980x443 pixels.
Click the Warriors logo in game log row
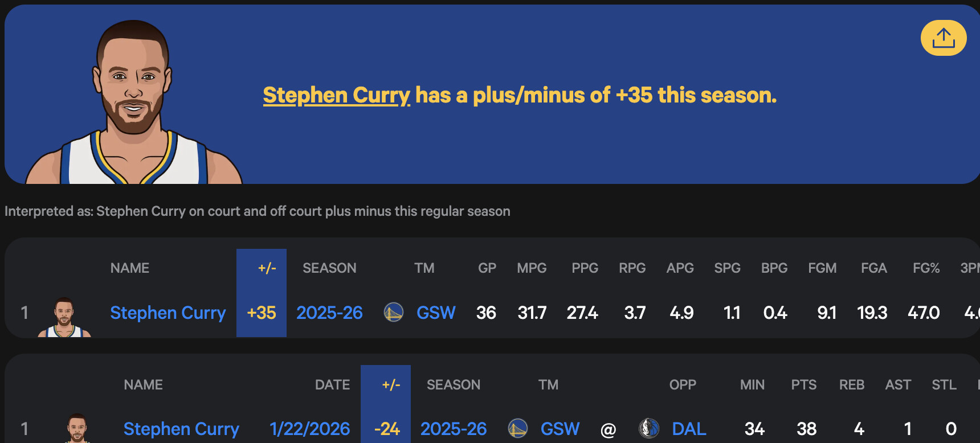point(517,428)
